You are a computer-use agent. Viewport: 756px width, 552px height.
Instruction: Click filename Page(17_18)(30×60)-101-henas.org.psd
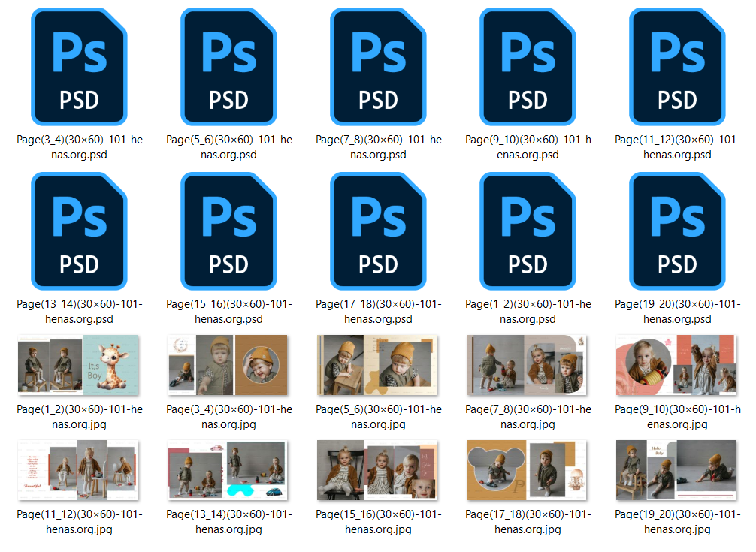point(379,312)
